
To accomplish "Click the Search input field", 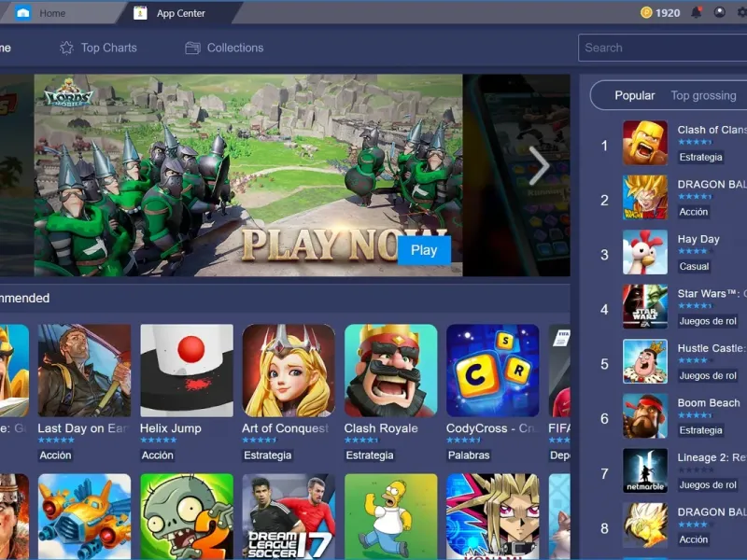I will [662, 48].
